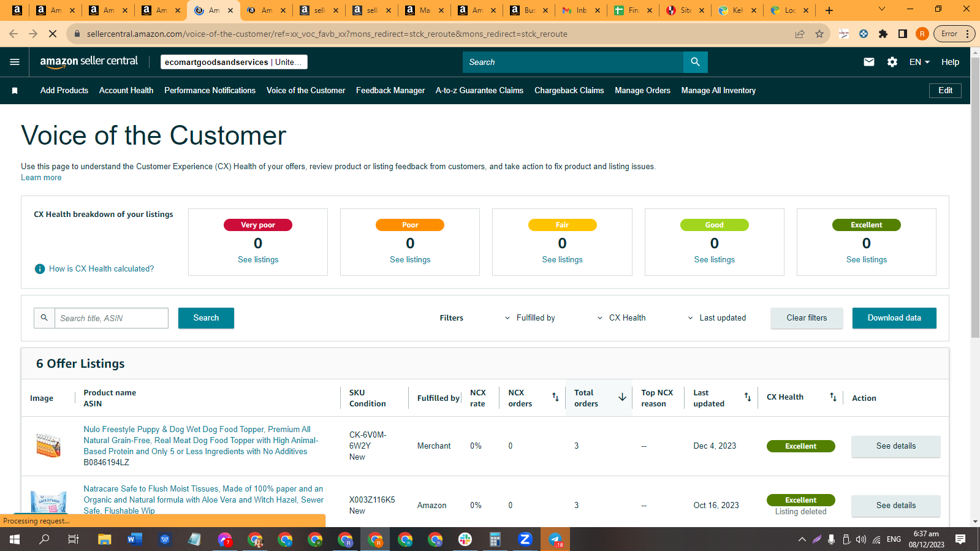Open Calculator from taskbar

pyautogui.click(x=495, y=539)
